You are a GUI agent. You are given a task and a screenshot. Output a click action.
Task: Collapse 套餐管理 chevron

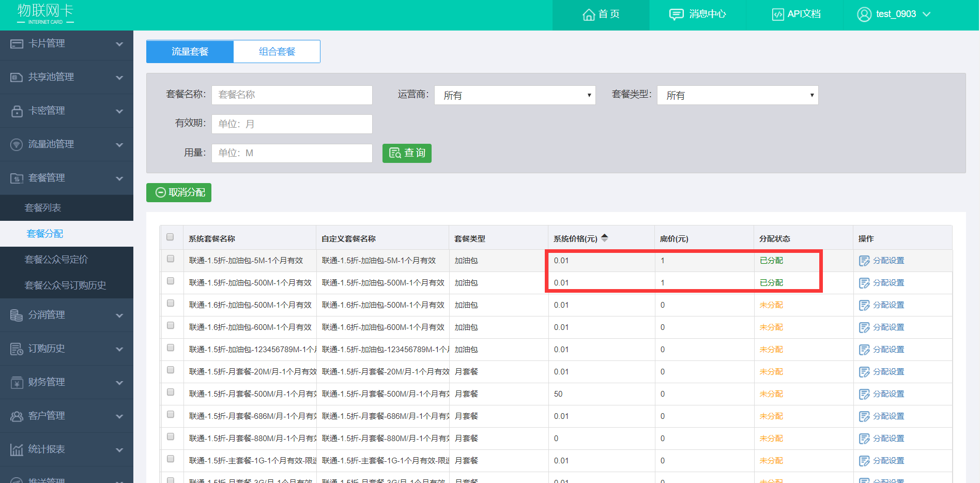(119, 178)
